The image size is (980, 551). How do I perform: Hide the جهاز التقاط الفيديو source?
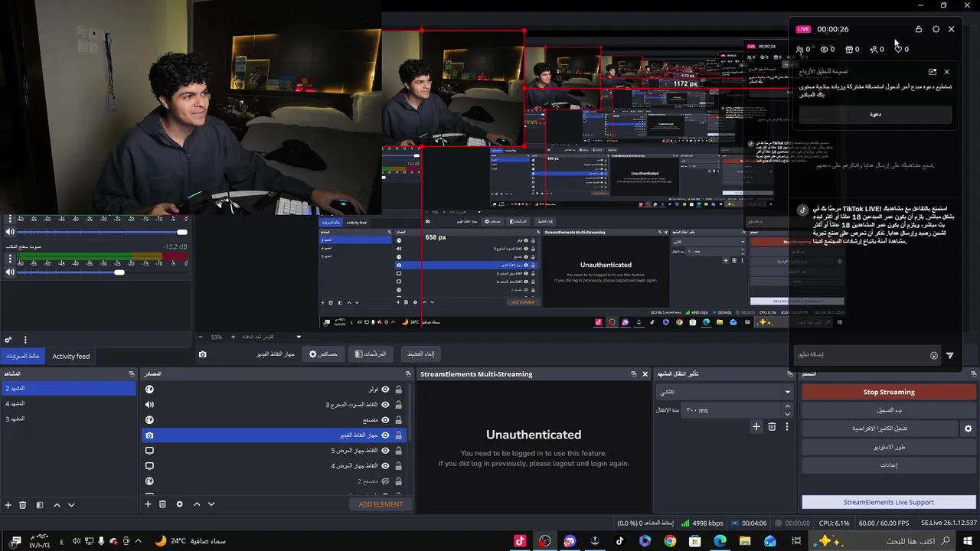pyautogui.click(x=385, y=435)
